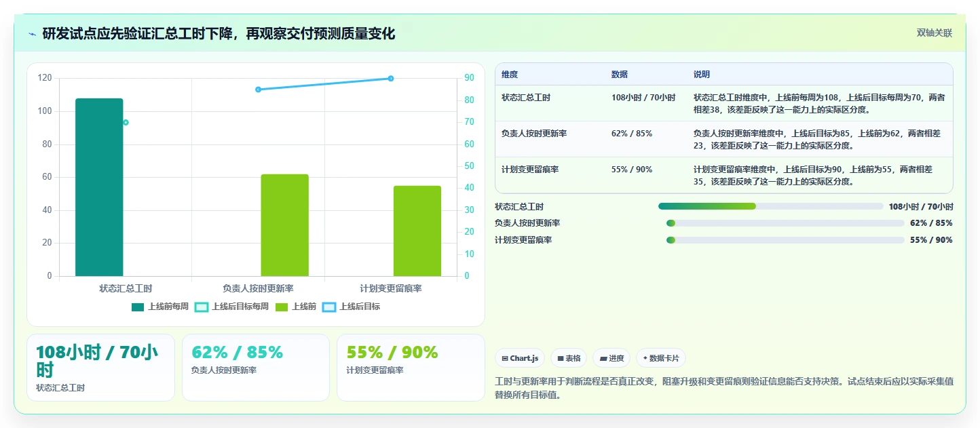
Task: Click the line point at value 90
Action: [x=391, y=79]
